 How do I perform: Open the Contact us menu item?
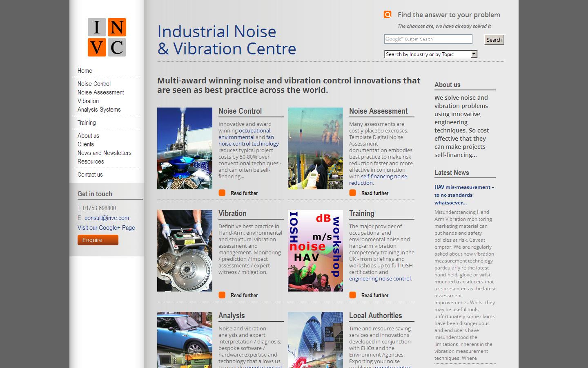point(90,175)
